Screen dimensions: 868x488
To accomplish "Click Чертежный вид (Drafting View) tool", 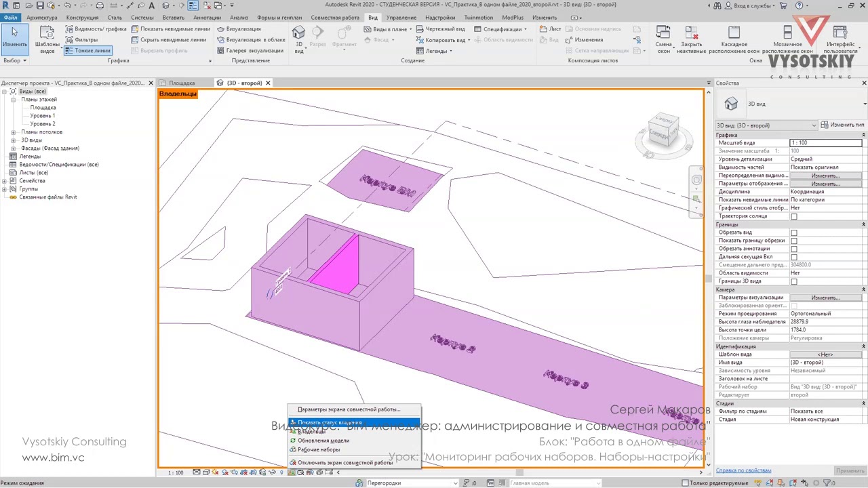I will point(440,29).
